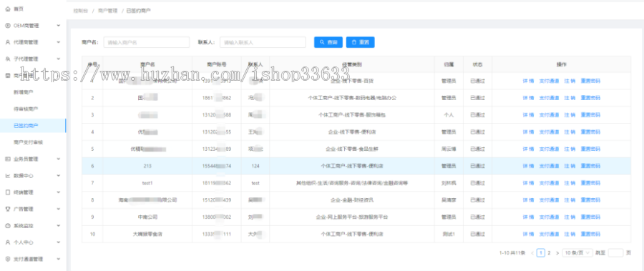Click pagination summary 1-10 共11条
Image resolution: width=644 pixels, height=271 pixels.
tap(512, 253)
